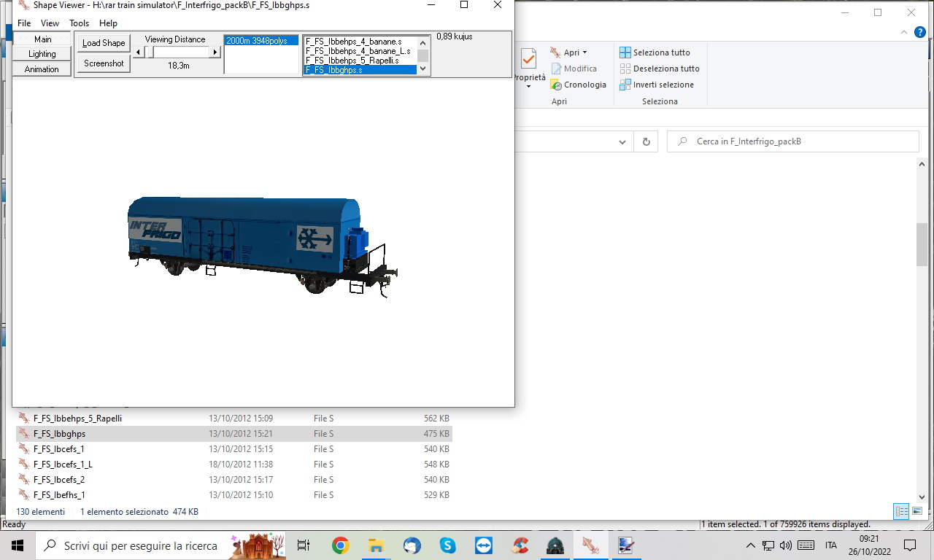Select file F_FS_Ibbghps in Explorer
The height and width of the screenshot is (560, 934).
(233, 434)
